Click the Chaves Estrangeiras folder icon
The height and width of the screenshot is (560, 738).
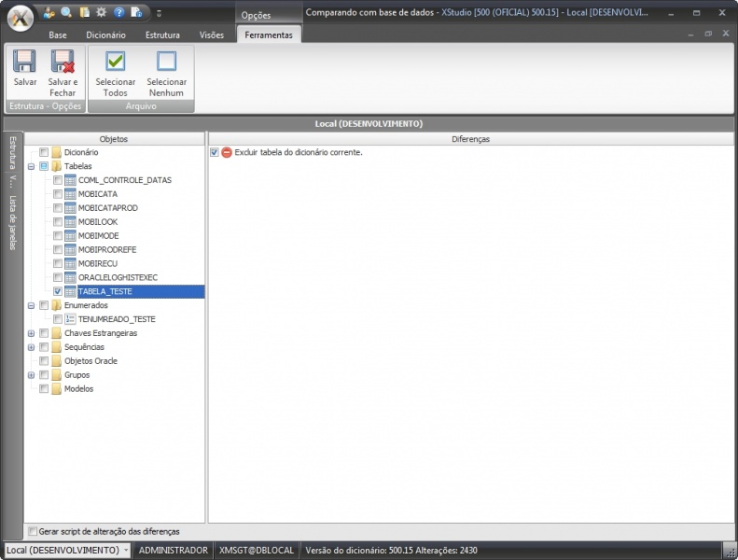[x=57, y=333]
